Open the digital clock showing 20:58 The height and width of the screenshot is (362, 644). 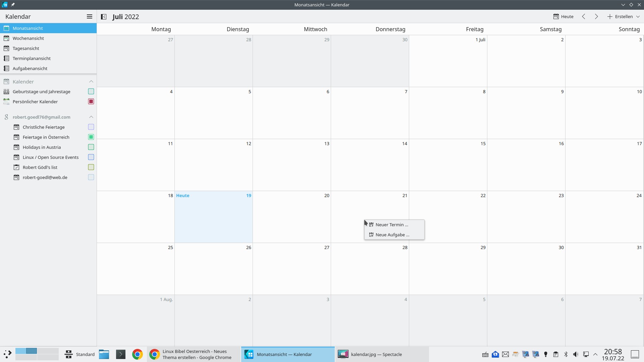(x=613, y=355)
